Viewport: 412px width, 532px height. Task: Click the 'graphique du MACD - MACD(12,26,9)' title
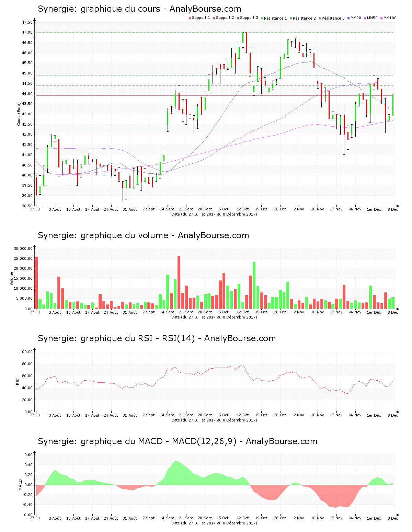[x=178, y=441]
